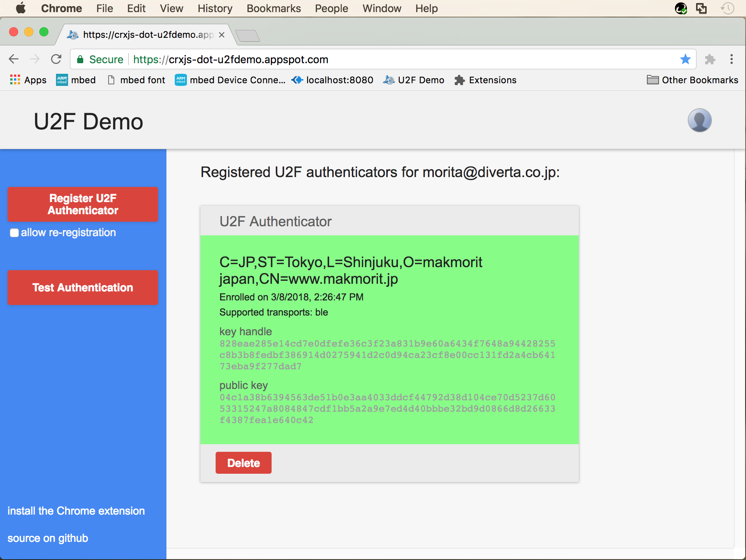Open the Other Bookmarks folder
Image resolution: width=746 pixels, height=560 pixels.
692,80
